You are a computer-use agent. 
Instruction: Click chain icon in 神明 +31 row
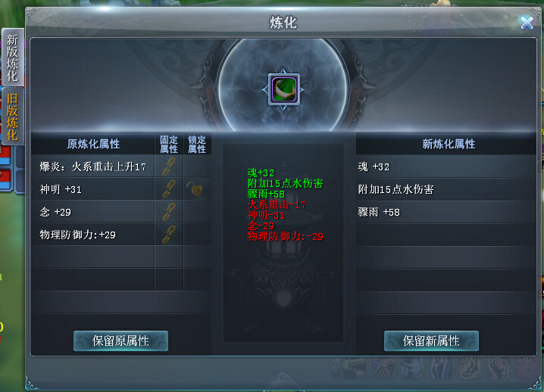[169, 189]
